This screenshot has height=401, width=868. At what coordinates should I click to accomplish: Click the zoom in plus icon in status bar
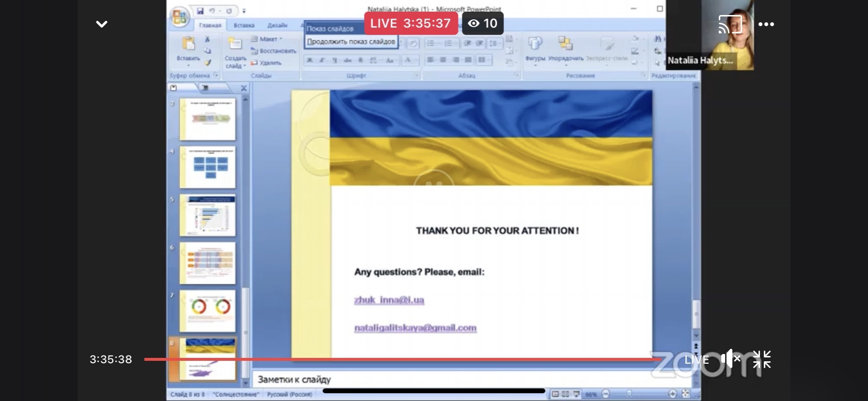(x=672, y=394)
